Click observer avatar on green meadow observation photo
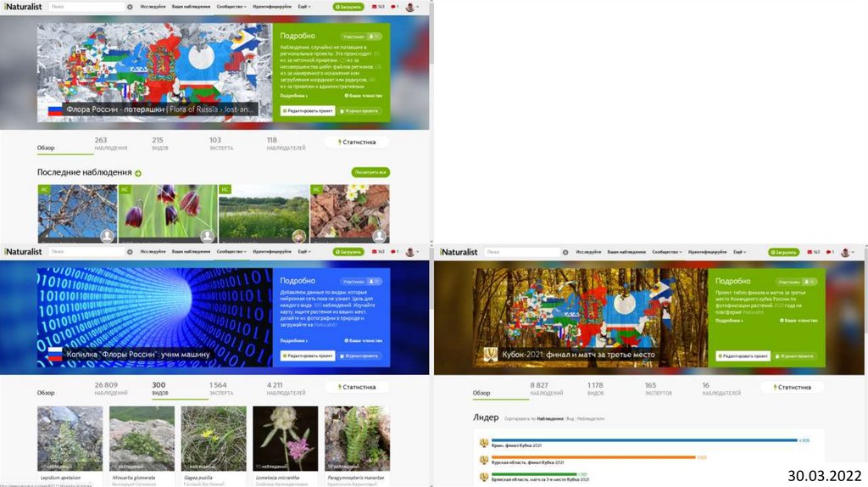 [x=299, y=236]
